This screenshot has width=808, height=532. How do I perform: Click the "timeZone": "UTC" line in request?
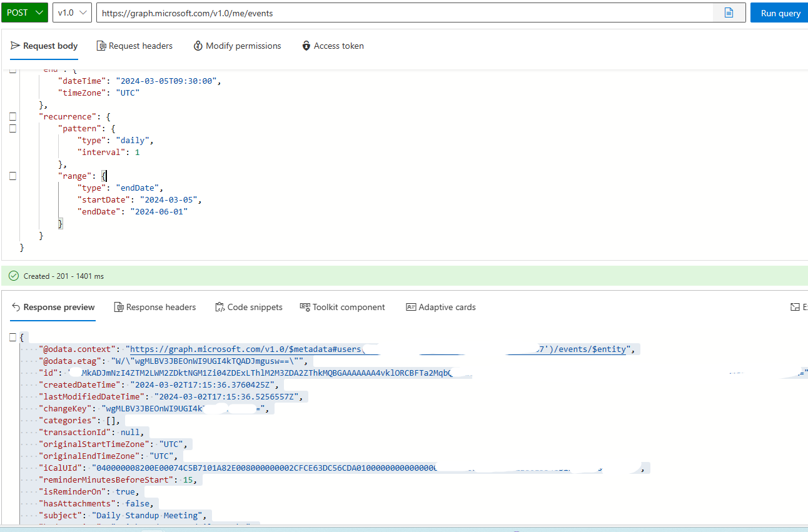(99, 93)
